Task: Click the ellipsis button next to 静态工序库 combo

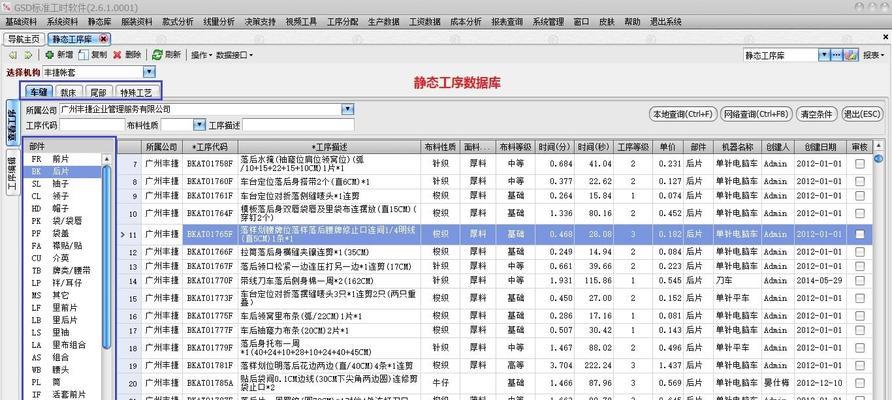Action: click(836, 55)
